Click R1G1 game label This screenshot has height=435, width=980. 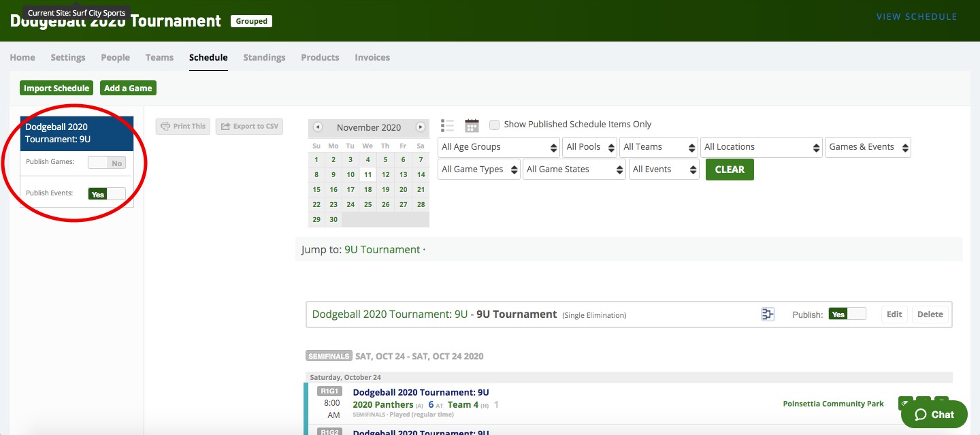(x=329, y=391)
